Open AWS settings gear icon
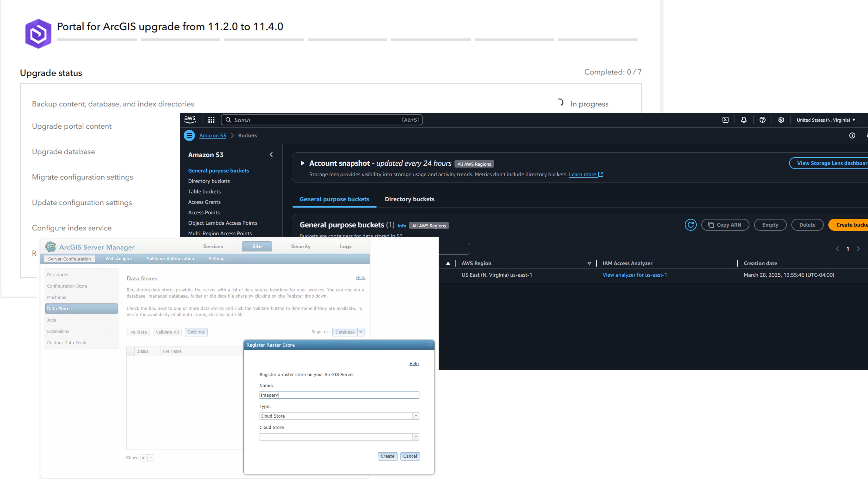This screenshot has height=480, width=868. pos(781,120)
